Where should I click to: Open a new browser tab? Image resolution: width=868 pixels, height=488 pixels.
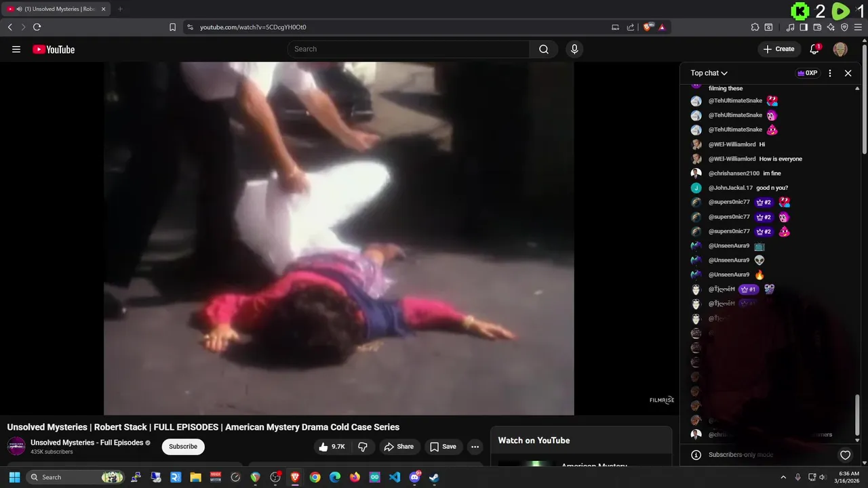(120, 9)
